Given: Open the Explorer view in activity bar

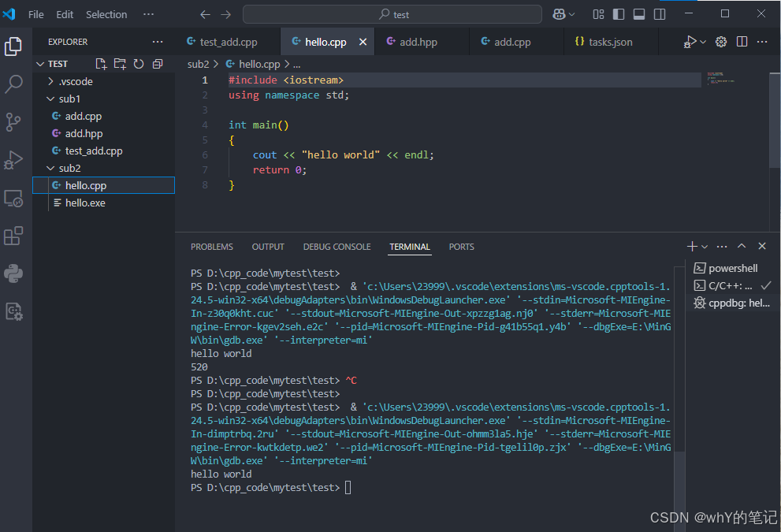Looking at the screenshot, I should click(x=13, y=47).
